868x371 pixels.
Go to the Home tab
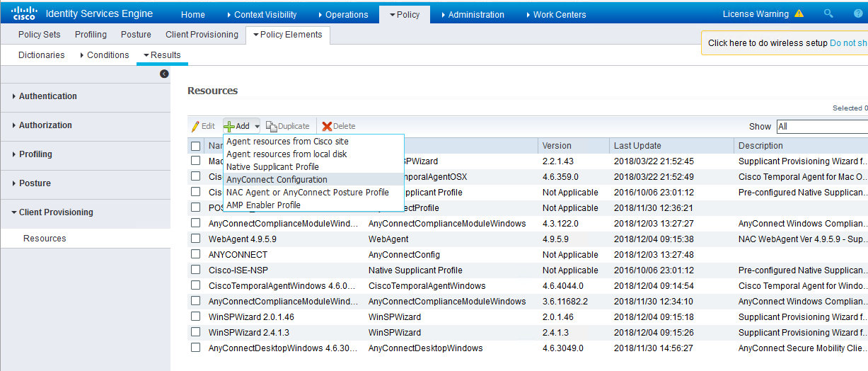point(193,14)
